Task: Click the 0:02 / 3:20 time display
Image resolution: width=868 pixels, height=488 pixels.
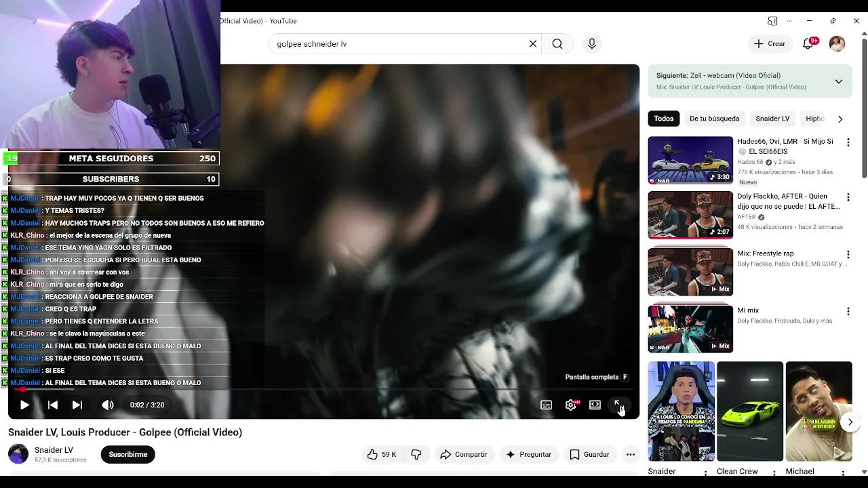Action: tap(147, 405)
